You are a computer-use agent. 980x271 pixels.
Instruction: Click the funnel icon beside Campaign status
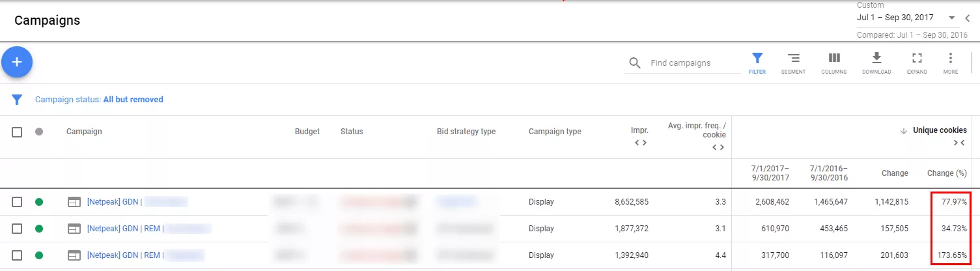pos(17,100)
